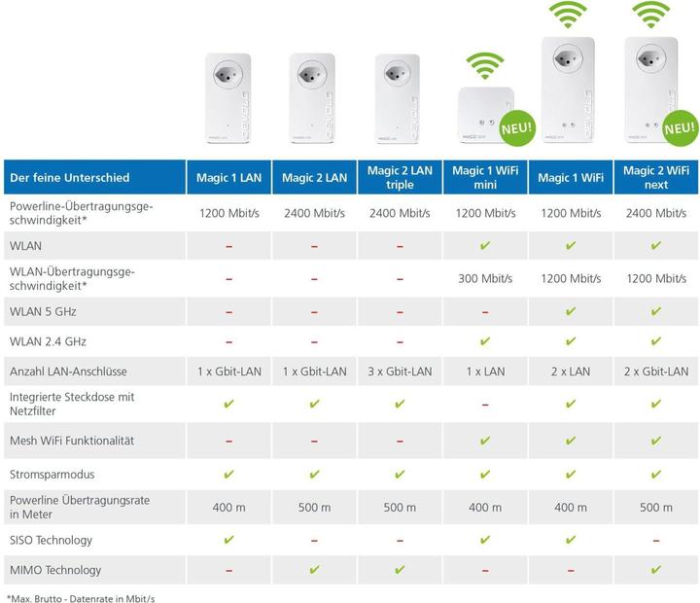The height and width of the screenshot is (603, 700).
Task: Click '500 m' range for Magic 2 WiFi next
Action: 656,508
